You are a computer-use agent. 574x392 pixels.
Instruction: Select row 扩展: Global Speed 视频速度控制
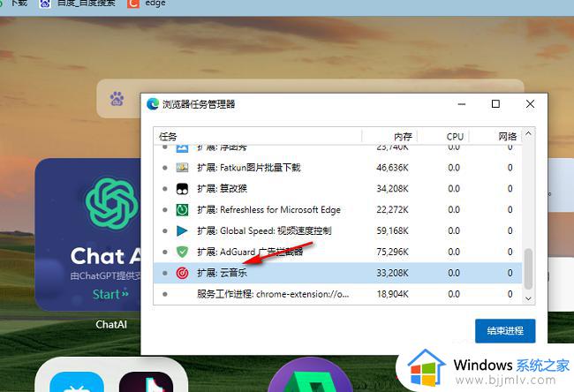337,231
